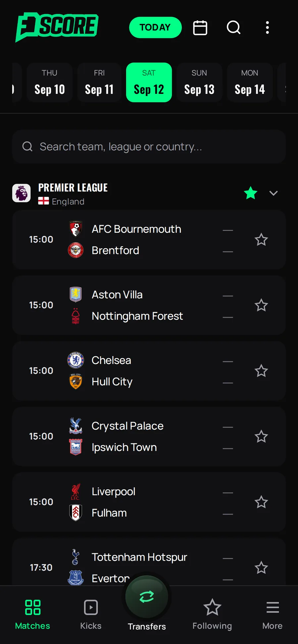Tap the Premier League logo badge
The height and width of the screenshot is (644, 298).
coord(22,193)
